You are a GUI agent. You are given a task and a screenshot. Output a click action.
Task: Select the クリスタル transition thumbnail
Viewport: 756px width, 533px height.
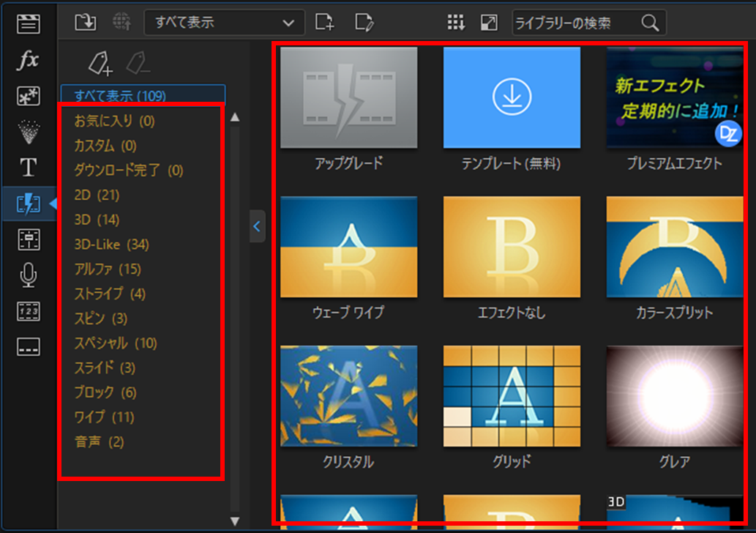click(348, 396)
